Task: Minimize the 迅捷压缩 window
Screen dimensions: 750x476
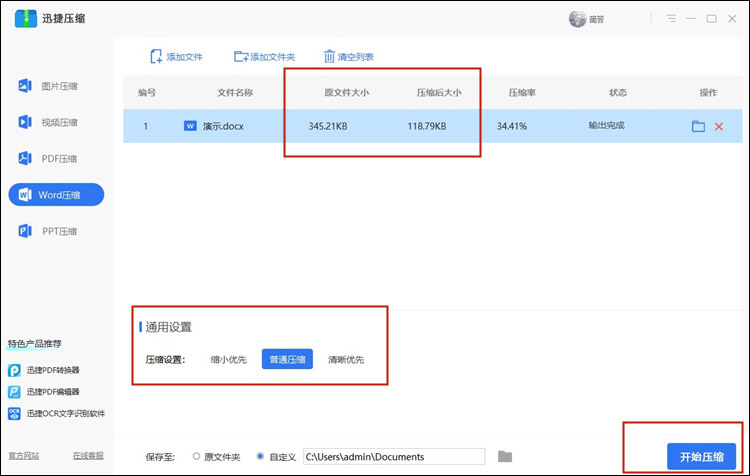Action: (691, 19)
